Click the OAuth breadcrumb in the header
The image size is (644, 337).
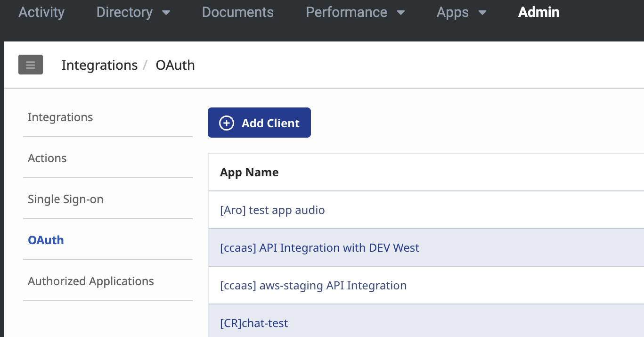pyautogui.click(x=175, y=65)
